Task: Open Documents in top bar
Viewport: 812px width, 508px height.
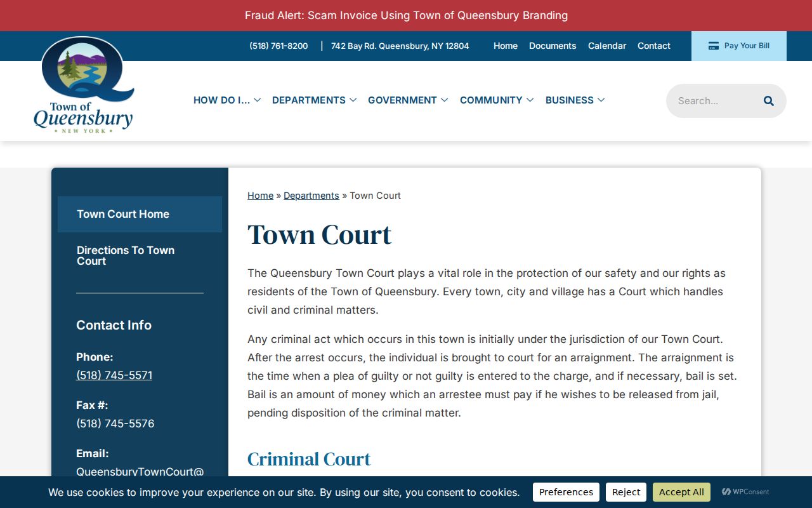Action: (x=553, y=46)
